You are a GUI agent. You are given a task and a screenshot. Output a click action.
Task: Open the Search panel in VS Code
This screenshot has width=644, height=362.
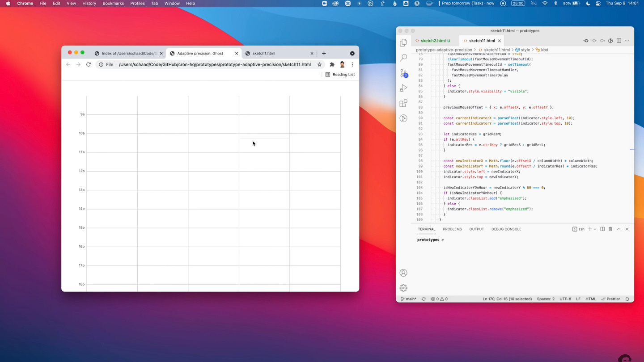coord(403,58)
